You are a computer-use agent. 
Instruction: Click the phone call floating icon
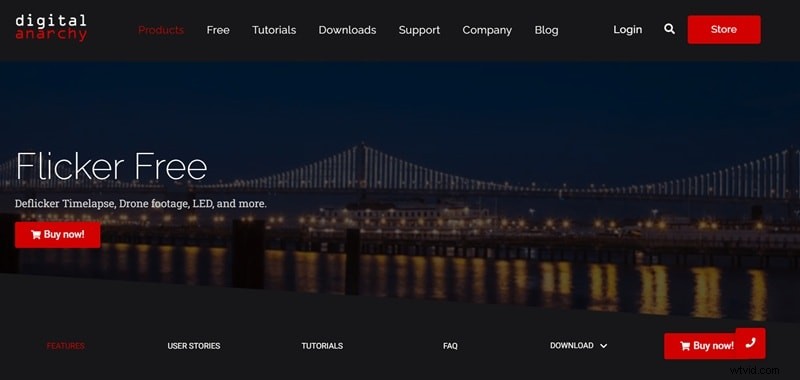point(751,343)
